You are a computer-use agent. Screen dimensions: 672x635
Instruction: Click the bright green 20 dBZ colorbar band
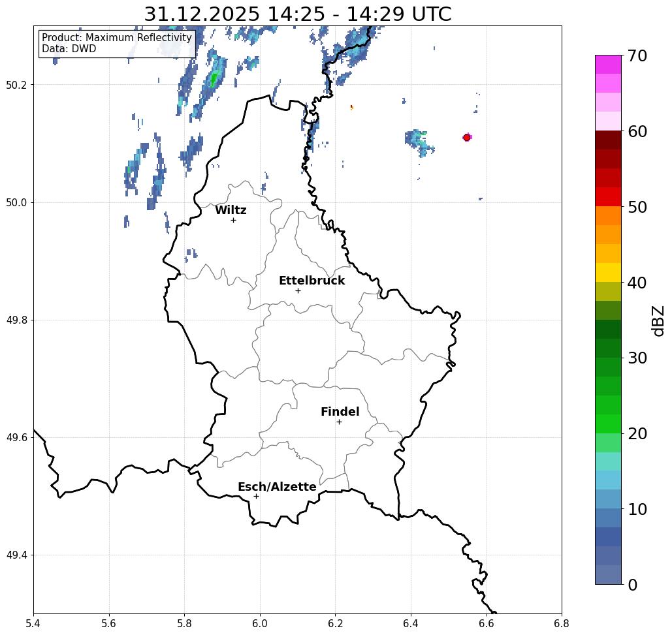coord(608,424)
